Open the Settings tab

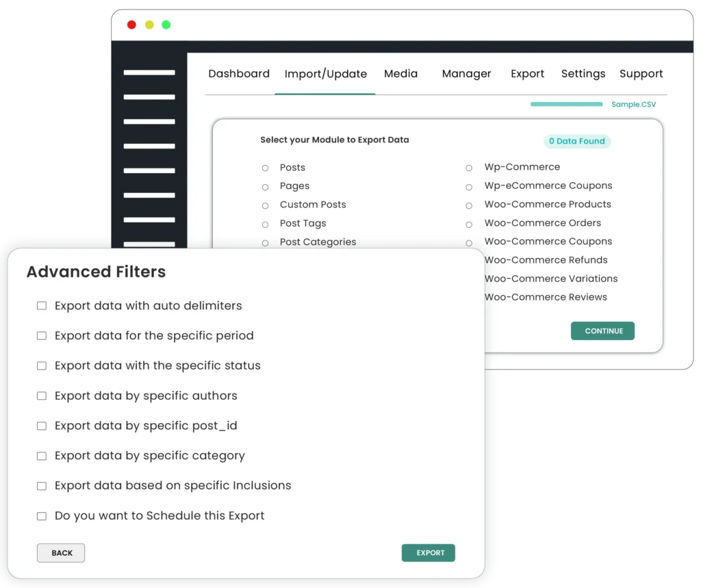583,74
